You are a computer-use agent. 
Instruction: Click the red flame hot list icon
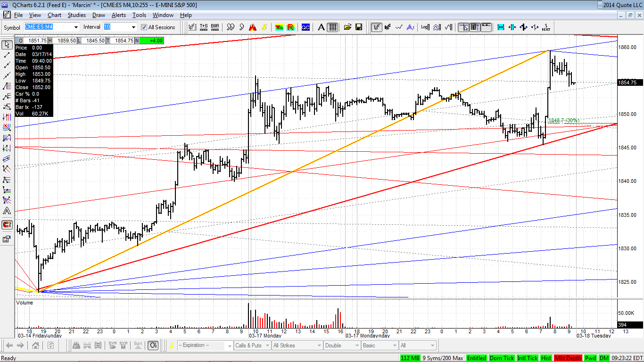253,27
